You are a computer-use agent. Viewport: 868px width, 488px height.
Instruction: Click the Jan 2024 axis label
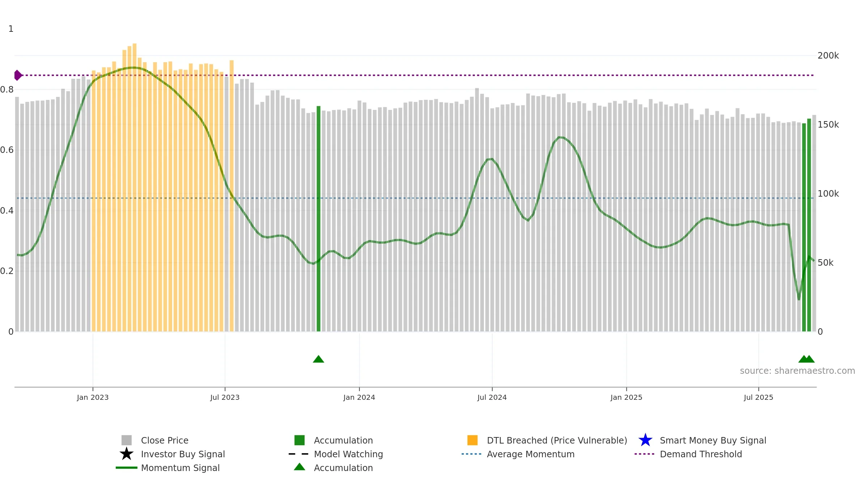click(x=359, y=397)
